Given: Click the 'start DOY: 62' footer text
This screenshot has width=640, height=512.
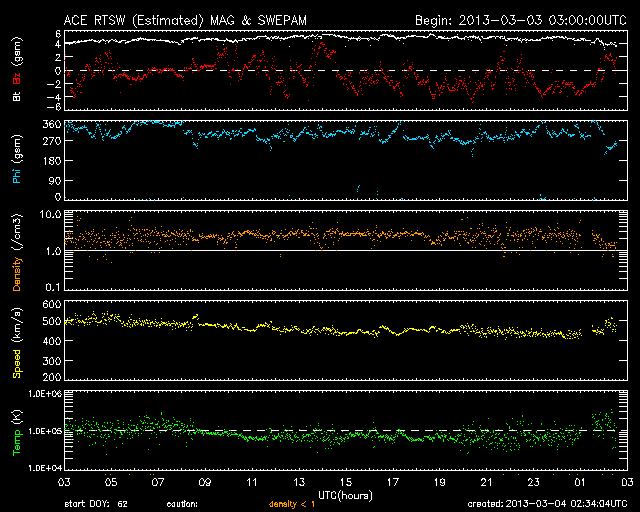Looking at the screenshot, I should click(96, 505).
